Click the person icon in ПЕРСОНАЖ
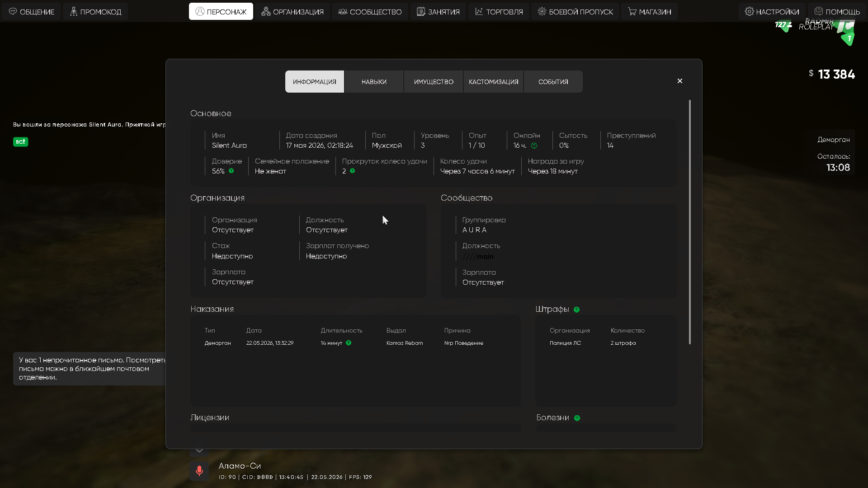868x488 pixels. 200,11
